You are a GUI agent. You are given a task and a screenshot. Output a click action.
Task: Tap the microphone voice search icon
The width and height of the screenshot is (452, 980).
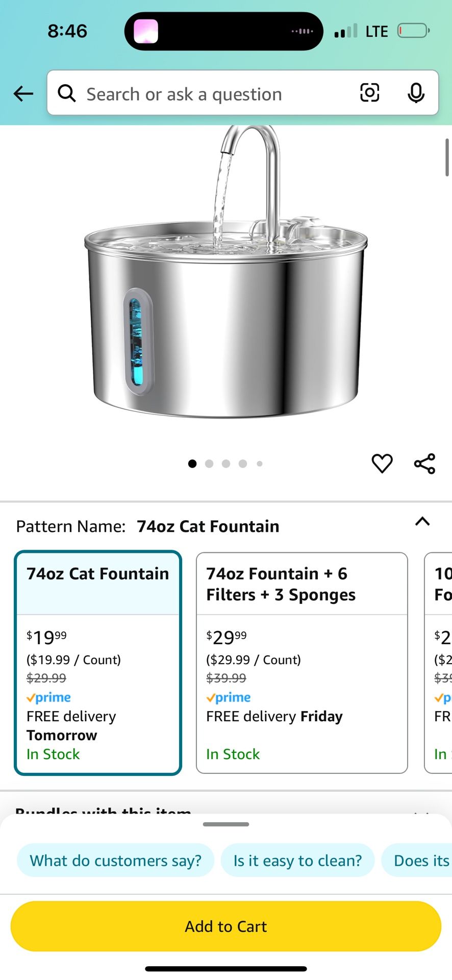416,93
